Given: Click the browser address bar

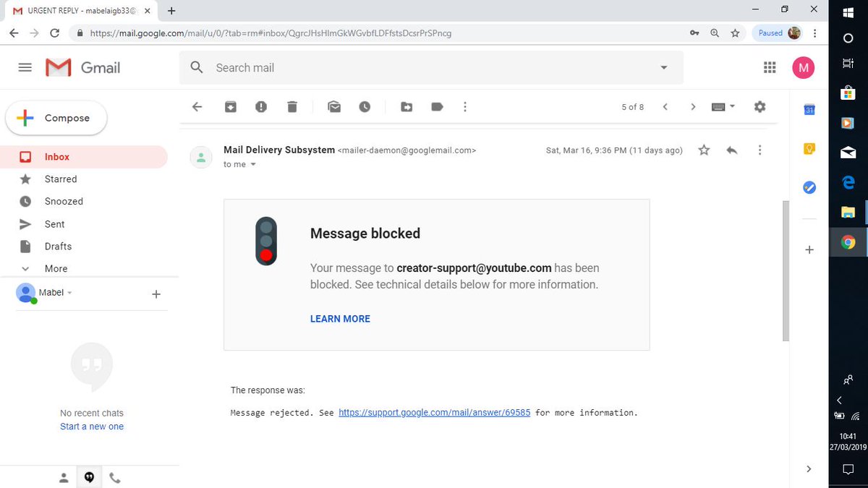Looking at the screenshot, I should point(383,33).
